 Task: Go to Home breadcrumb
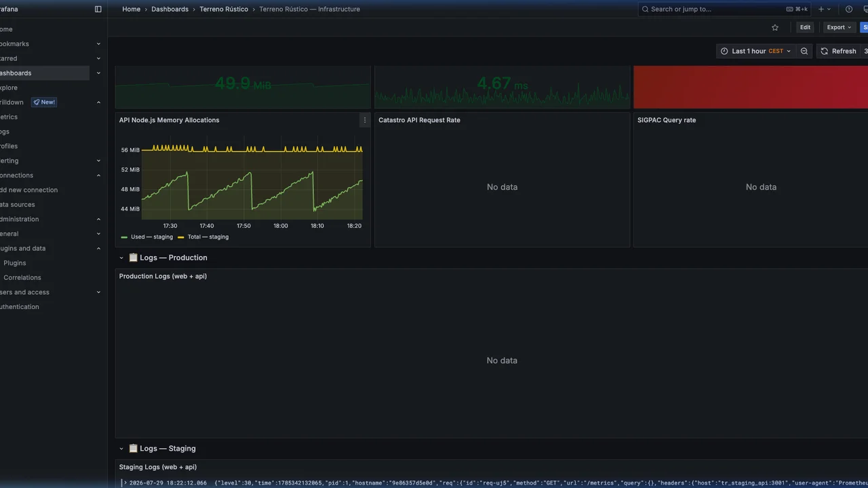point(132,9)
